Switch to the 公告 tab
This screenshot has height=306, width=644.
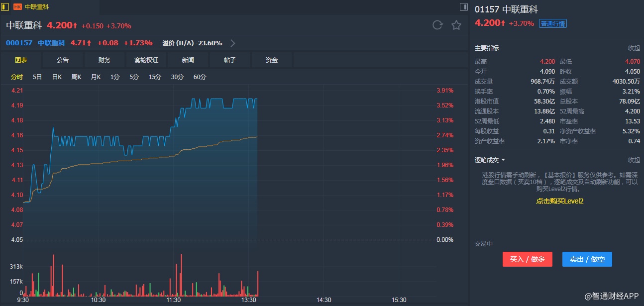click(63, 60)
